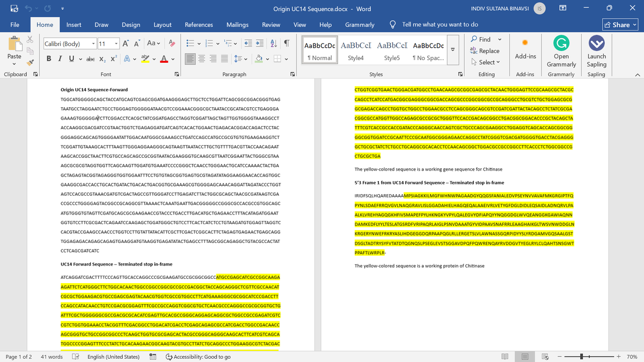The image size is (644, 362).
Task: Apply subscript formatting
Action: [x=103, y=58]
